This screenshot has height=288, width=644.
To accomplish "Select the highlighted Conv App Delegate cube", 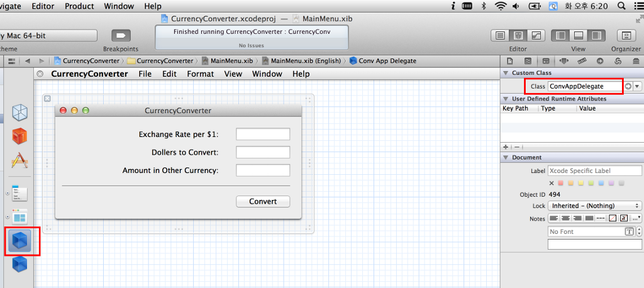I will click(x=19, y=241).
